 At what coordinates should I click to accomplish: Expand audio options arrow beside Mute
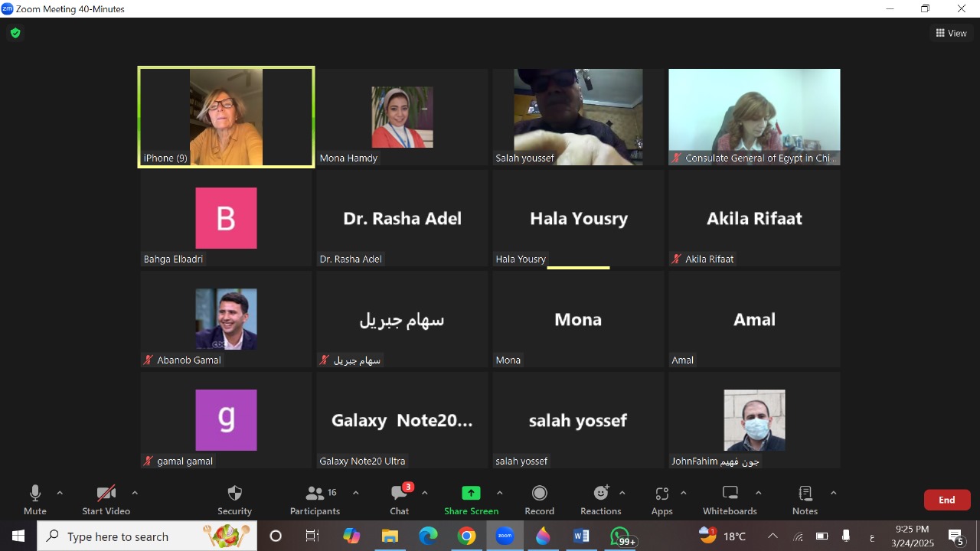(60, 493)
